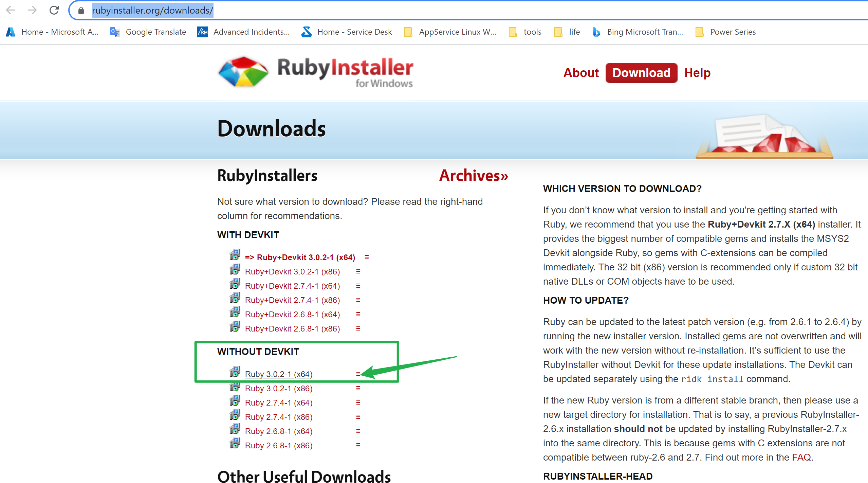868x483 pixels.
Task: Click the site lock icon in address bar
Action: (81, 11)
